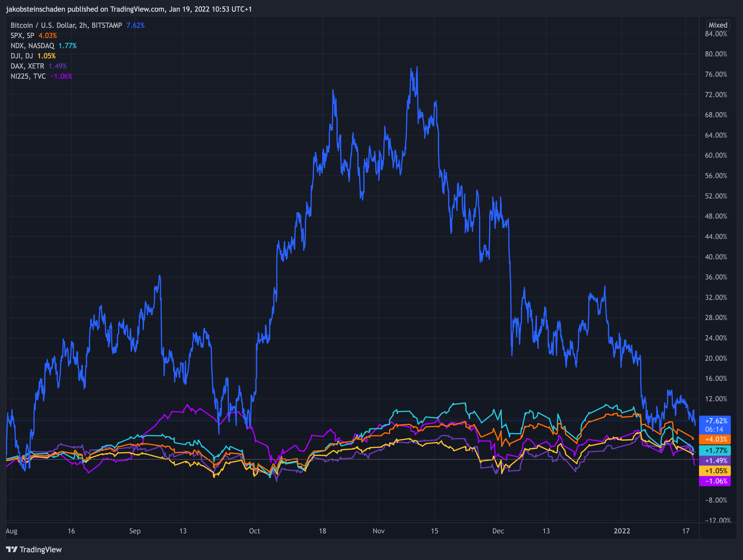Image resolution: width=743 pixels, height=560 pixels.
Task: Click the 84.00% tick on price scale
Action: (716, 34)
